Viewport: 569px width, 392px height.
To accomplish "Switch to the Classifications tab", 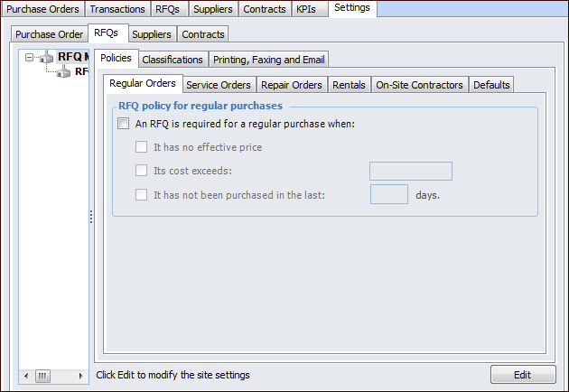I will (x=173, y=60).
